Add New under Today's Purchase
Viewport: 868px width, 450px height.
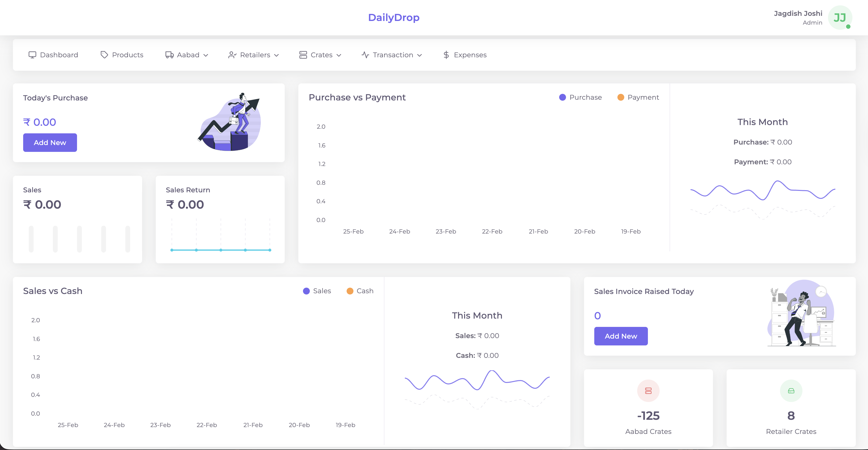[50, 143]
